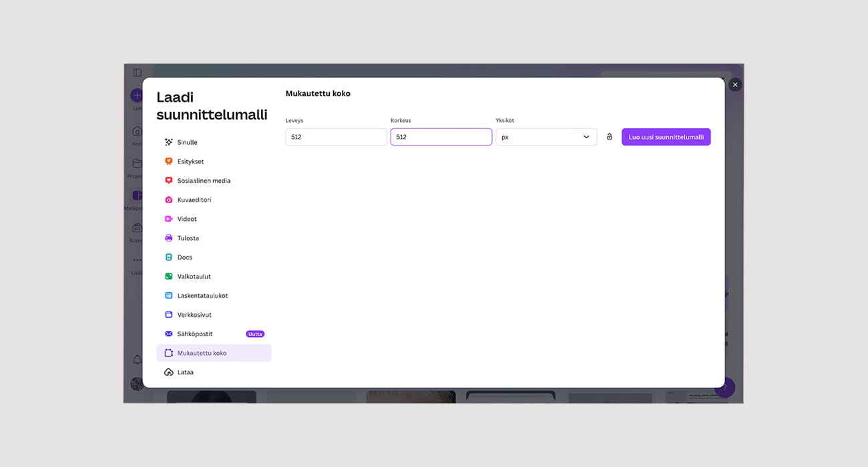Screen dimensions: 868x467
Task: Toggle the aspect ratio lock
Action: (609, 137)
